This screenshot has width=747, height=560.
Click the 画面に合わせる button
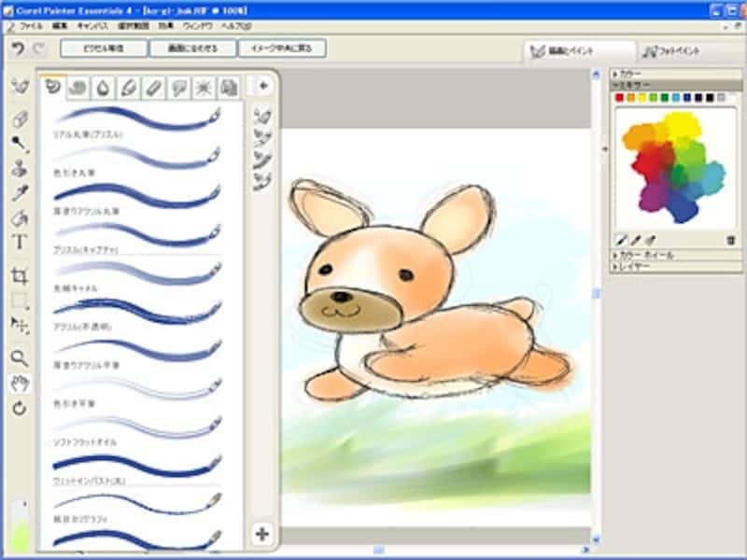click(x=192, y=48)
